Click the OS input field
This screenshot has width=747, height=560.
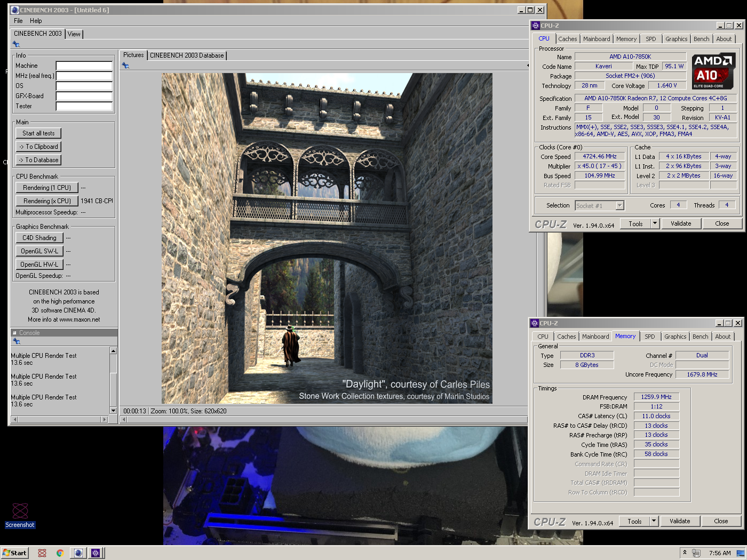(84, 86)
